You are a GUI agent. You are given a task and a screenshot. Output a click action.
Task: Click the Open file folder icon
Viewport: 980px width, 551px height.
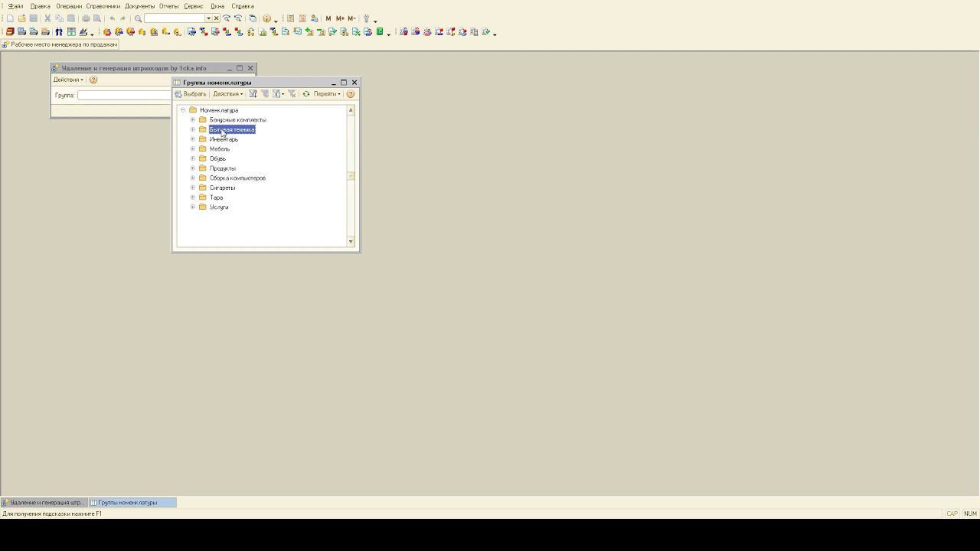pos(22,18)
